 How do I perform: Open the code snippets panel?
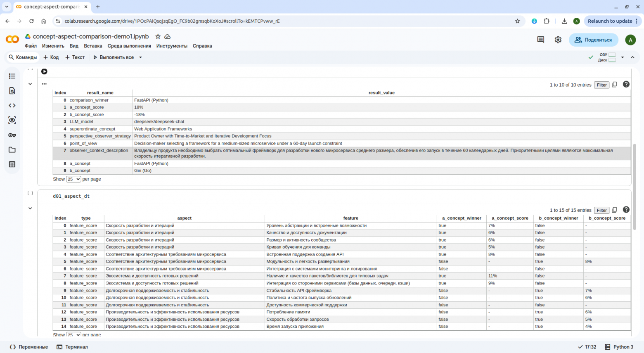coord(12,106)
